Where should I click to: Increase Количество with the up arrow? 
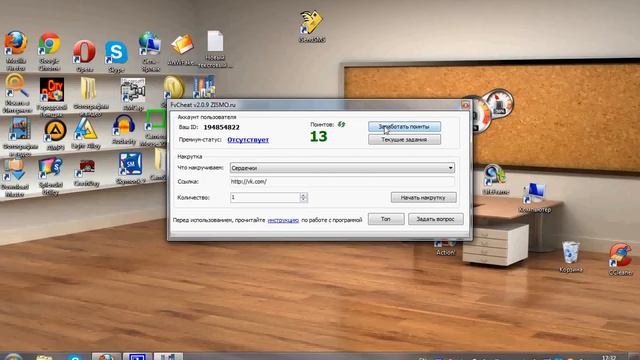pos(303,195)
